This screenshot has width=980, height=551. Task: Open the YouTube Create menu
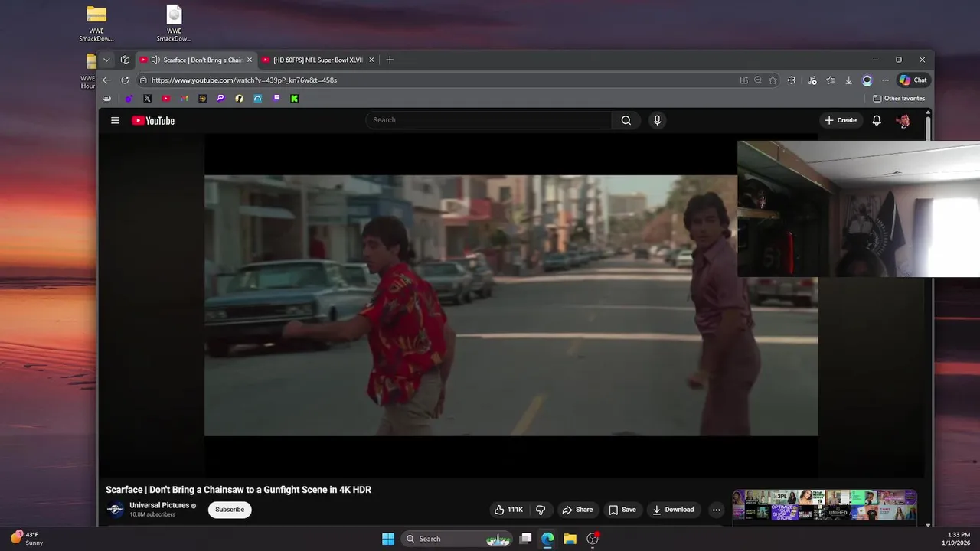coord(841,120)
